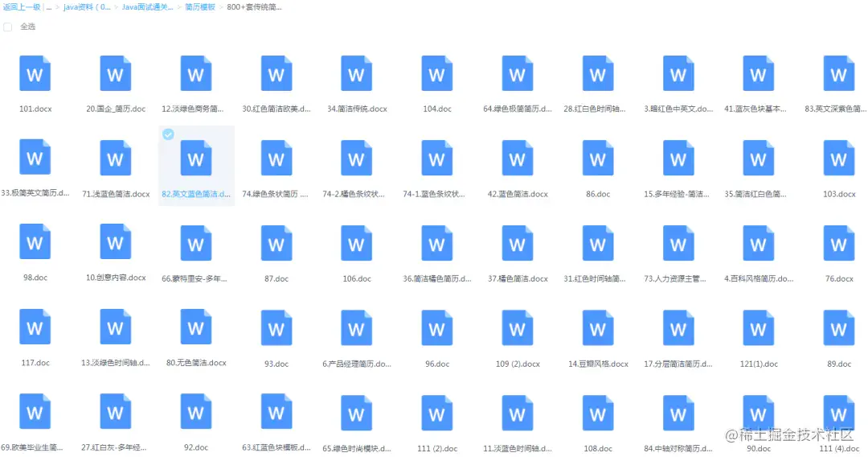
Task: Select the 34.简洁传统.docx file icon
Action: [x=357, y=73]
